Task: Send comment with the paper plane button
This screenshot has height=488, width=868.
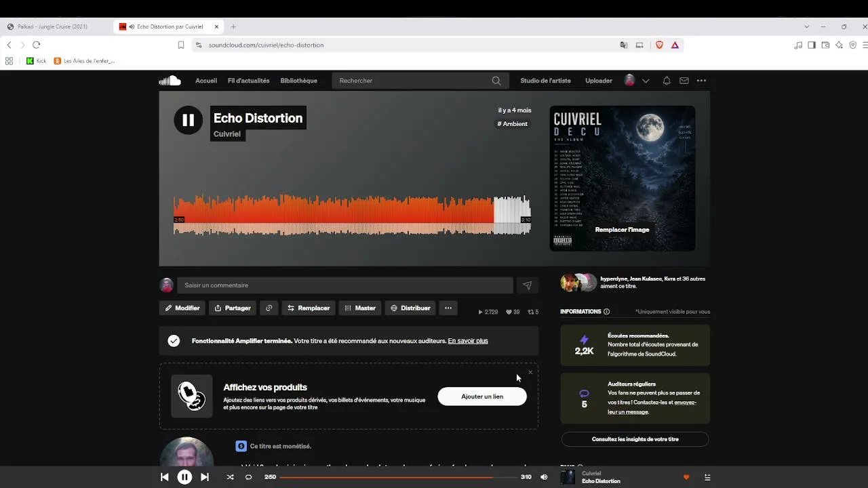Action: 527,285
